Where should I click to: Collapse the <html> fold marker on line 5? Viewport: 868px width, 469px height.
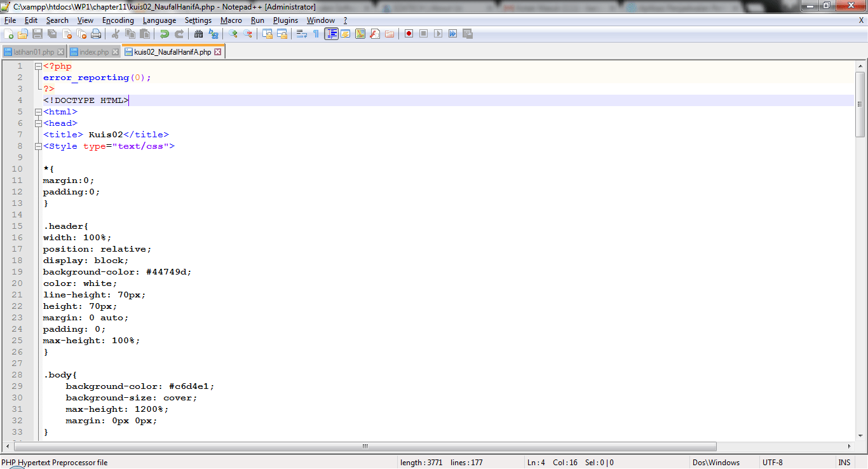(38, 112)
